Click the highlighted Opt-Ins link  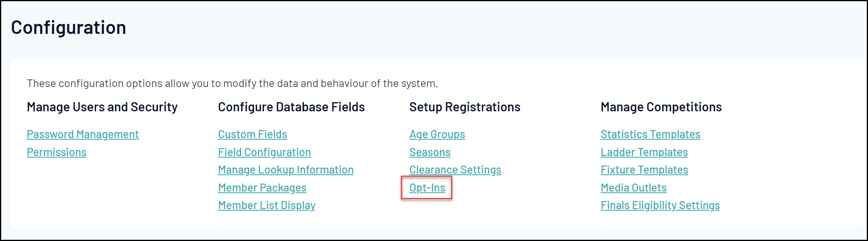427,188
